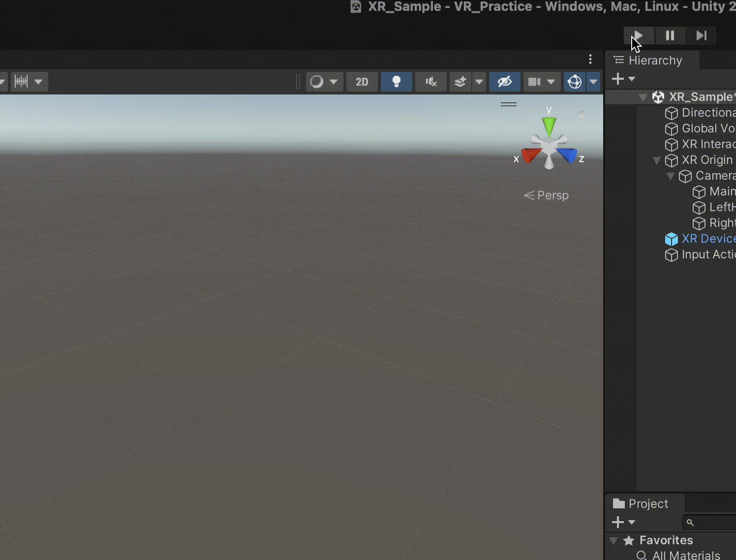Screen dimensions: 736x560
Task: Click the draw mode shading sphere icon
Action: point(317,81)
